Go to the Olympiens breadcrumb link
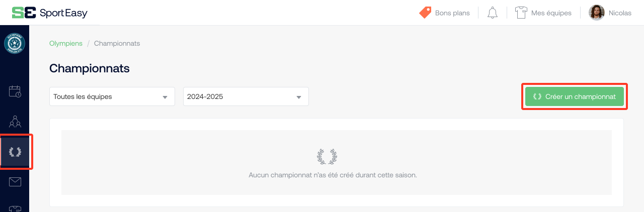 [x=66, y=43]
